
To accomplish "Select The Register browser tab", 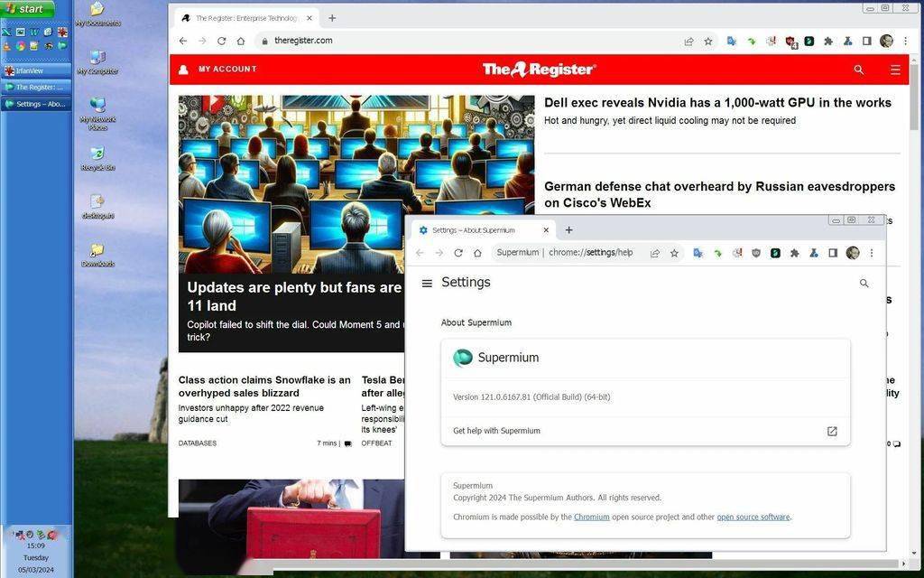I will pos(247,18).
